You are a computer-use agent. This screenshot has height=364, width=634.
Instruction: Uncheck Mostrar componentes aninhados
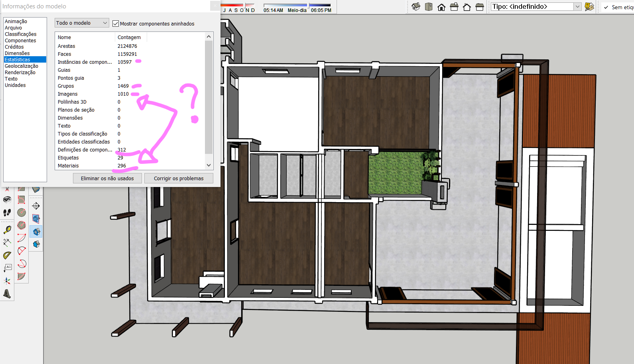(116, 24)
